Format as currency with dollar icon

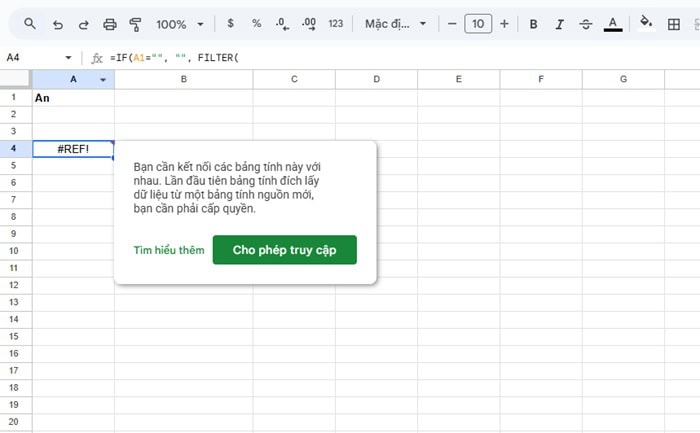pyautogui.click(x=231, y=23)
